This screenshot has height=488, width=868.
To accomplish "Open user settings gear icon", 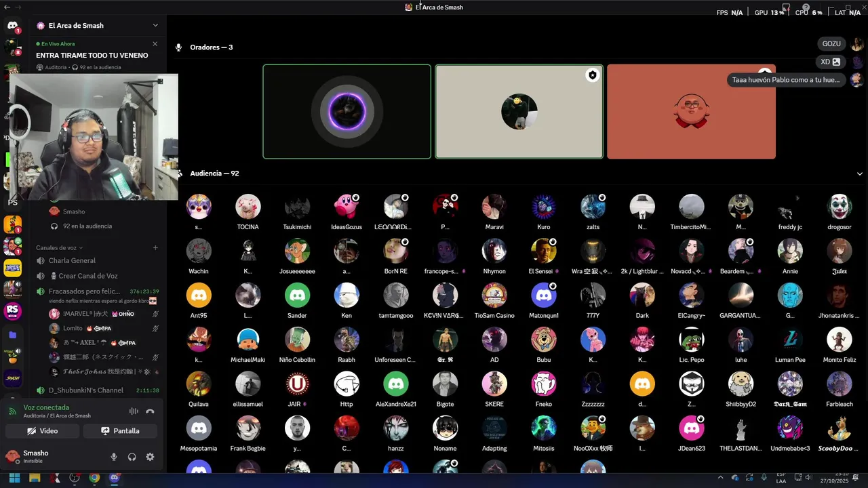I will tap(150, 457).
